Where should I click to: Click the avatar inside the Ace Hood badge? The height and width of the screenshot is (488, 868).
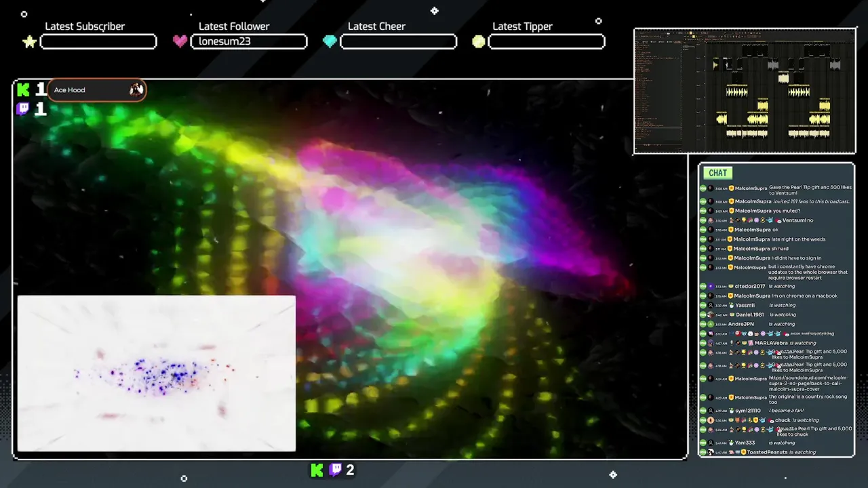[136, 89]
